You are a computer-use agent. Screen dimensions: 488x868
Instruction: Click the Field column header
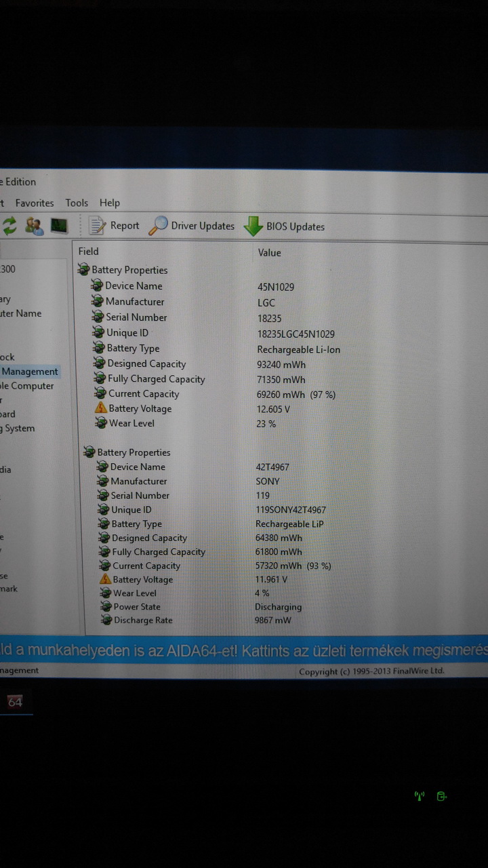coord(89,252)
